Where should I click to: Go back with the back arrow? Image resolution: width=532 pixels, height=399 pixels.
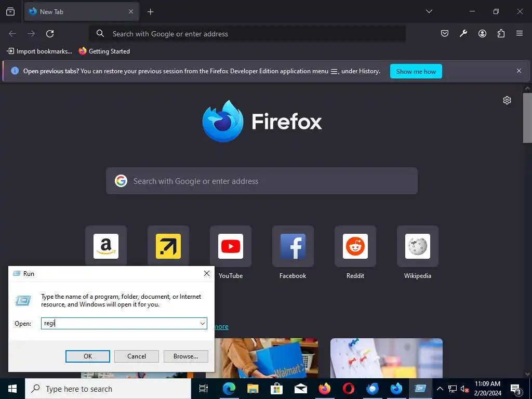click(12, 34)
